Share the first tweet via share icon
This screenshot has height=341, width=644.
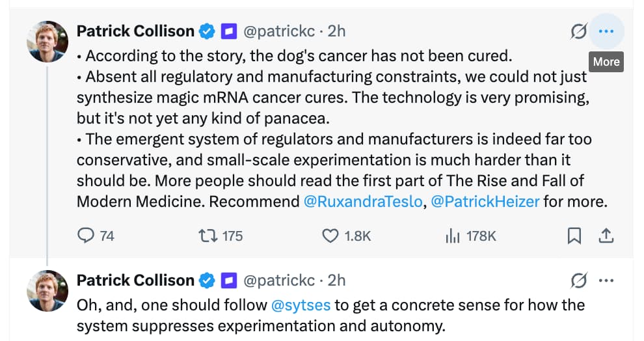(x=606, y=236)
